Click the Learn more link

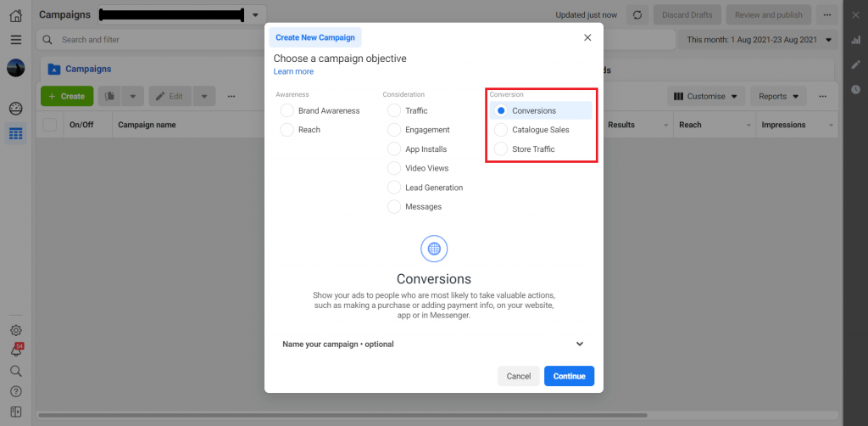[x=293, y=71]
